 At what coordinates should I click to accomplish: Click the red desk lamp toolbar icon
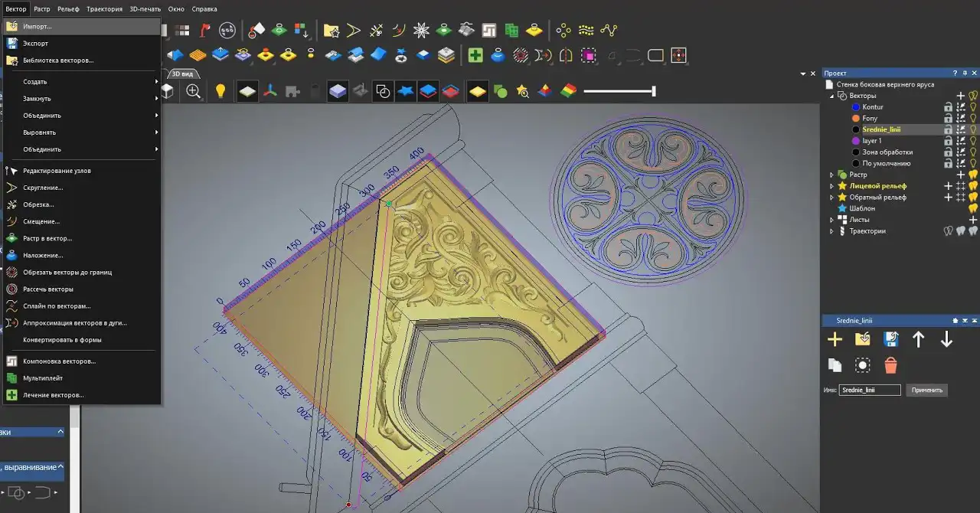coord(204,31)
